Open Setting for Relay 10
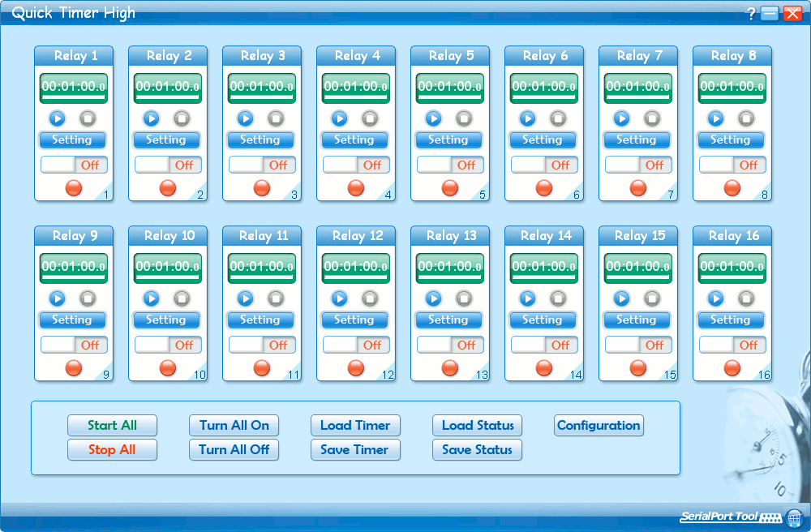The height and width of the screenshot is (532, 811). tap(166, 320)
